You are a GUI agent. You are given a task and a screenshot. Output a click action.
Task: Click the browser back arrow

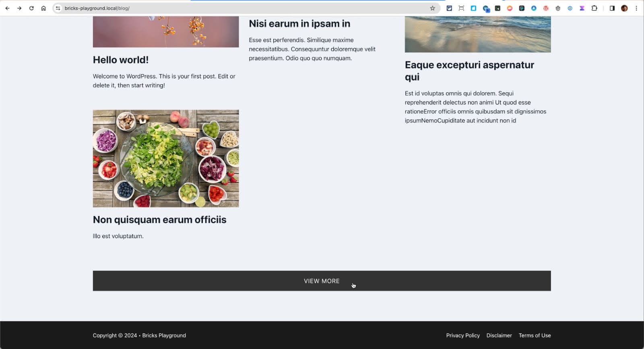[x=7, y=8]
